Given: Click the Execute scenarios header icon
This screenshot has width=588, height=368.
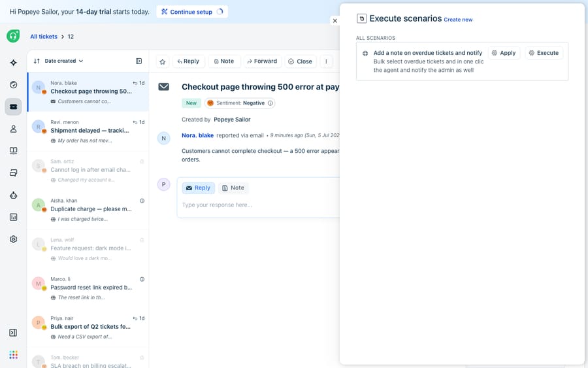Looking at the screenshot, I should 361,18.
